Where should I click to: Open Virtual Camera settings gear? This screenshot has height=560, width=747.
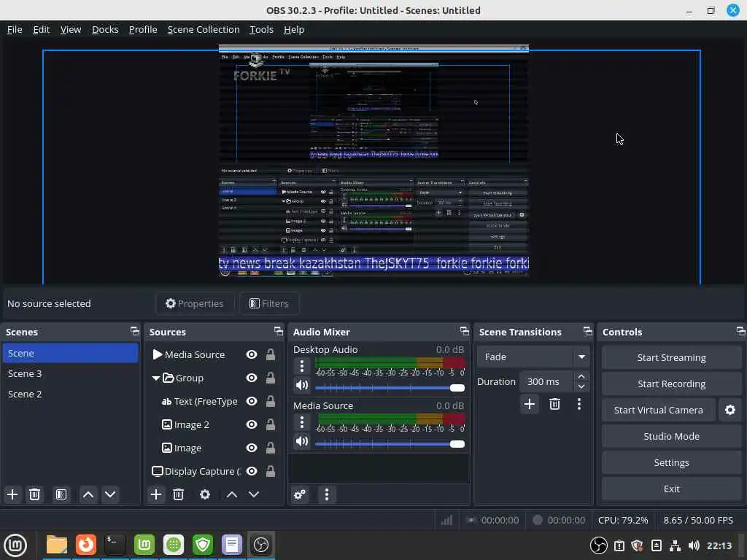pos(730,410)
